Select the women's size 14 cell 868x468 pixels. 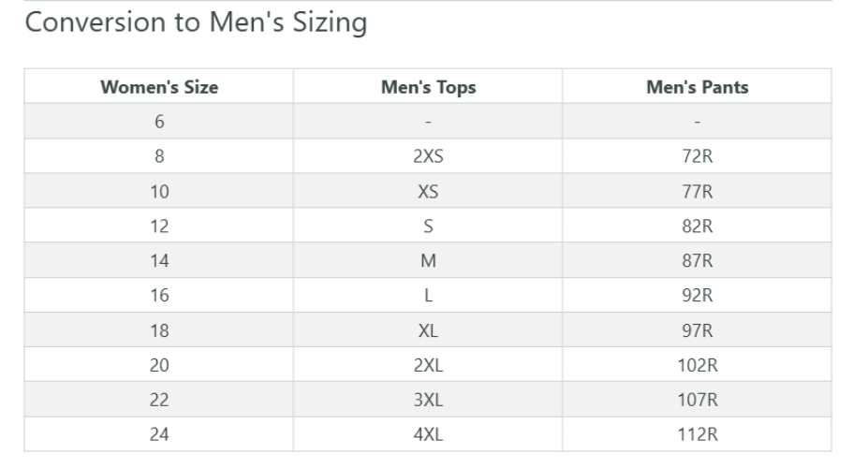(159, 261)
